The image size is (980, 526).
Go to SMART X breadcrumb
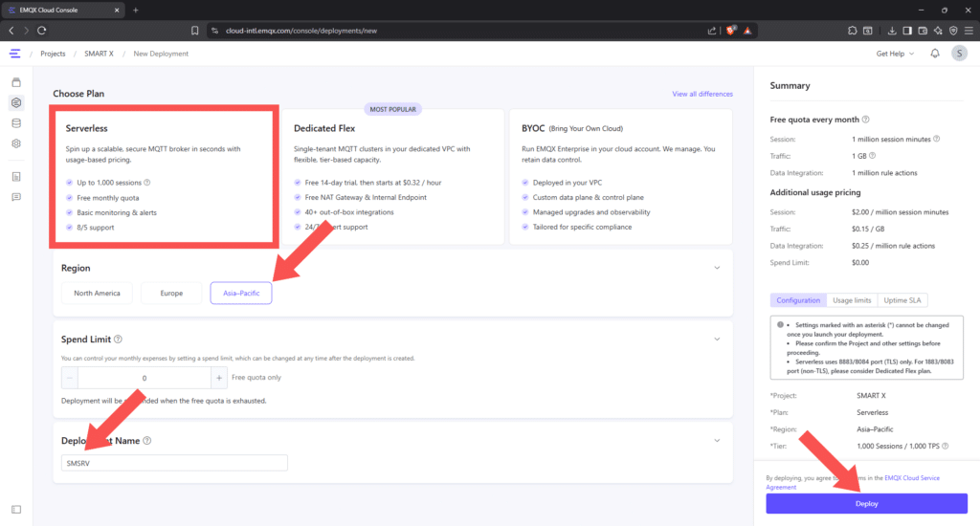pyautogui.click(x=99, y=54)
